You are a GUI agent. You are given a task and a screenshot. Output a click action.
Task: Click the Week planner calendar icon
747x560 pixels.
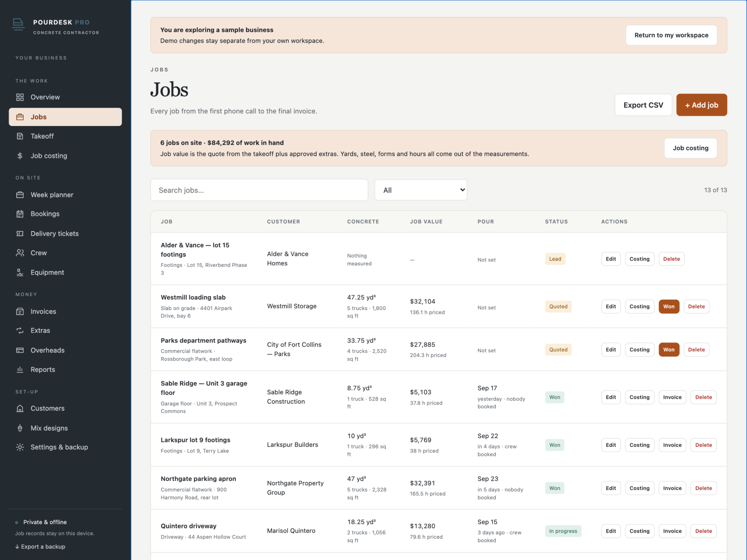pyautogui.click(x=20, y=195)
